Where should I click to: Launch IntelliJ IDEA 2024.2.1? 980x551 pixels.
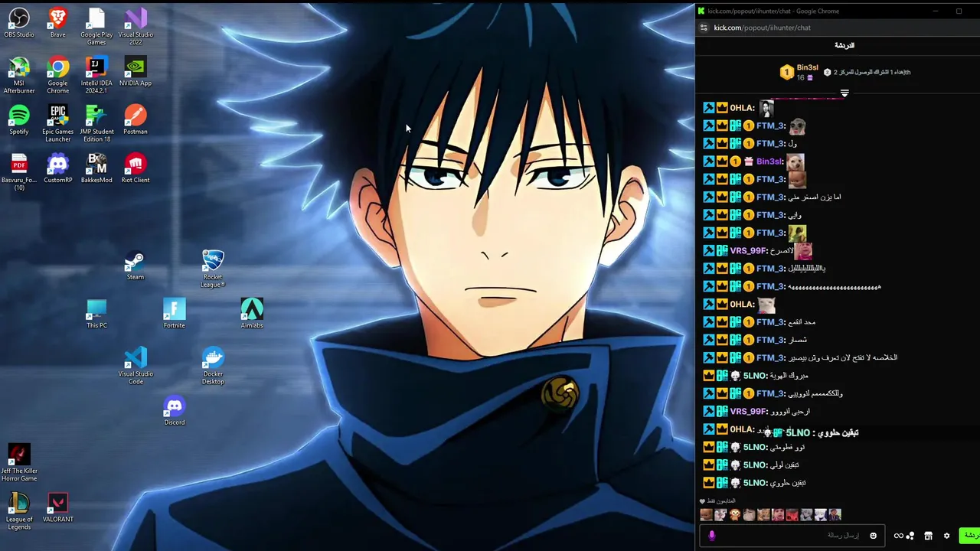click(96, 75)
